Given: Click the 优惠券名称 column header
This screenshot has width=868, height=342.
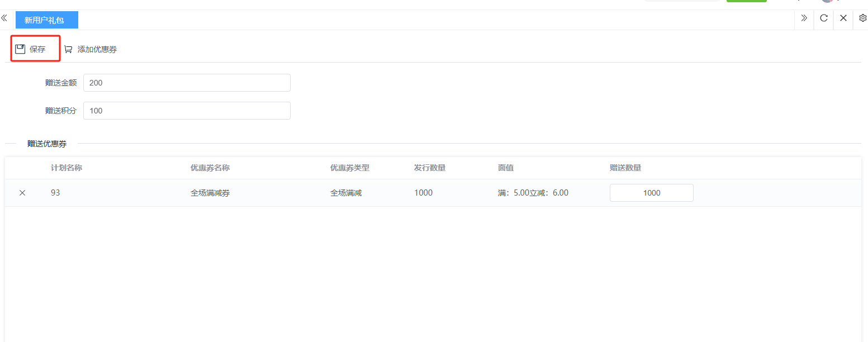Looking at the screenshot, I should pos(210,168).
